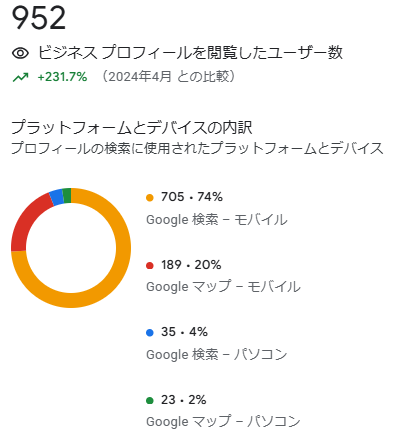Select the red donut chart segment
397x434 pixels.
(27, 220)
